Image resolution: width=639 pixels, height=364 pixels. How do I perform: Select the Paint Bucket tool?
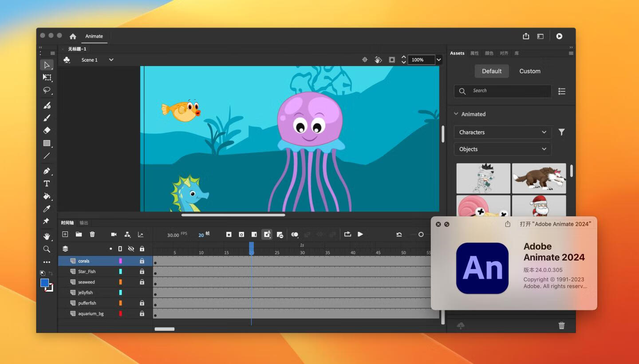click(47, 196)
